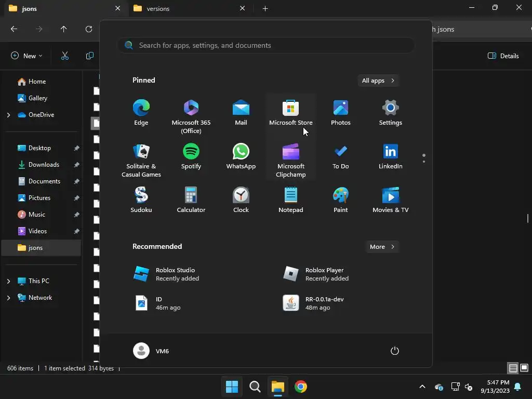The image size is (532, 399).
Task: Open Pictures quick access folder
Action: tap(41, 198)
